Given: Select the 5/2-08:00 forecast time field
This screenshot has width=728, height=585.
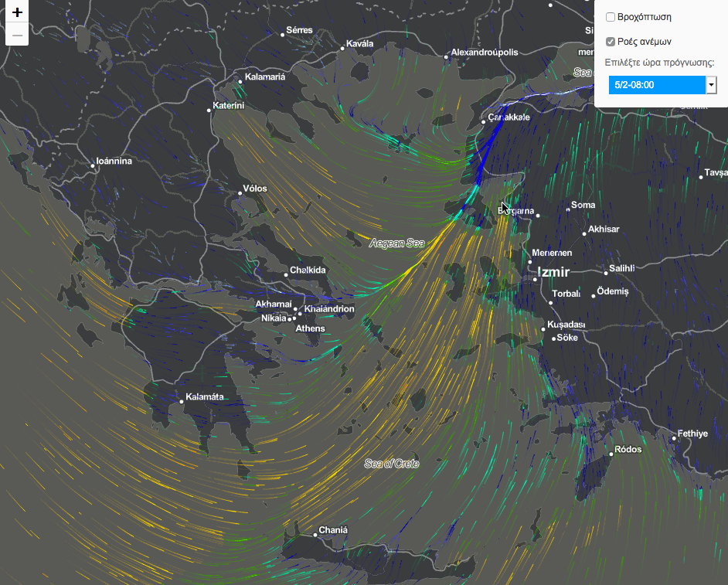Looking at the screenshot, I should 657,84.
